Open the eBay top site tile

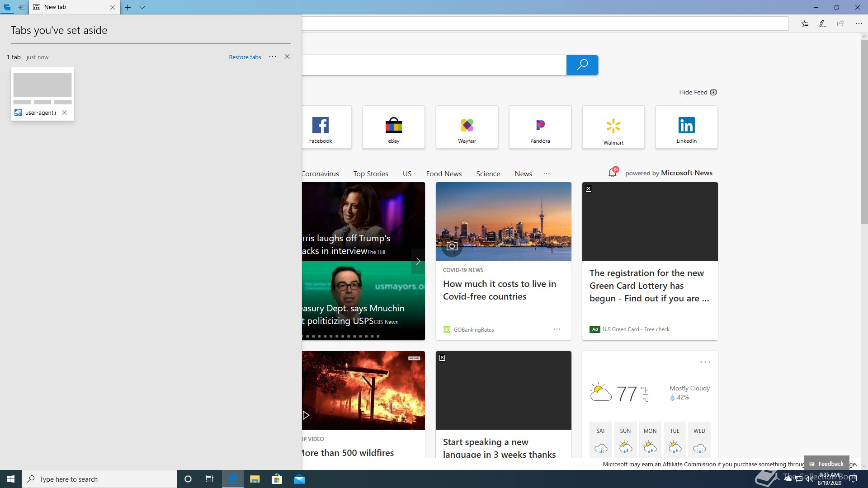394,127
